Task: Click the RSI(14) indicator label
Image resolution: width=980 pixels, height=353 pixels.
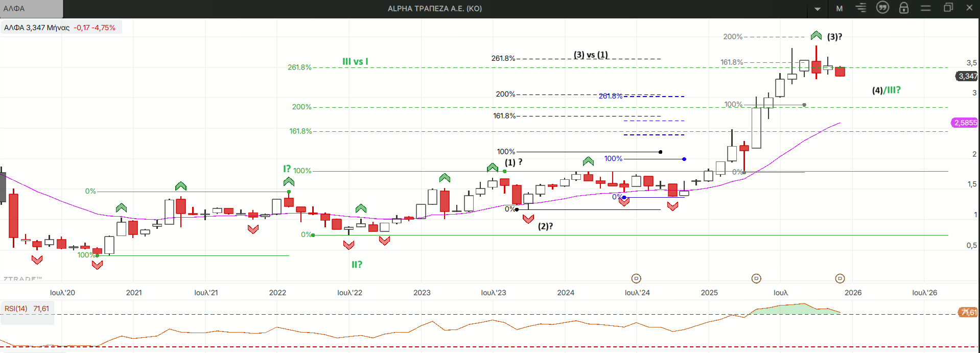Action: point(16,309)
